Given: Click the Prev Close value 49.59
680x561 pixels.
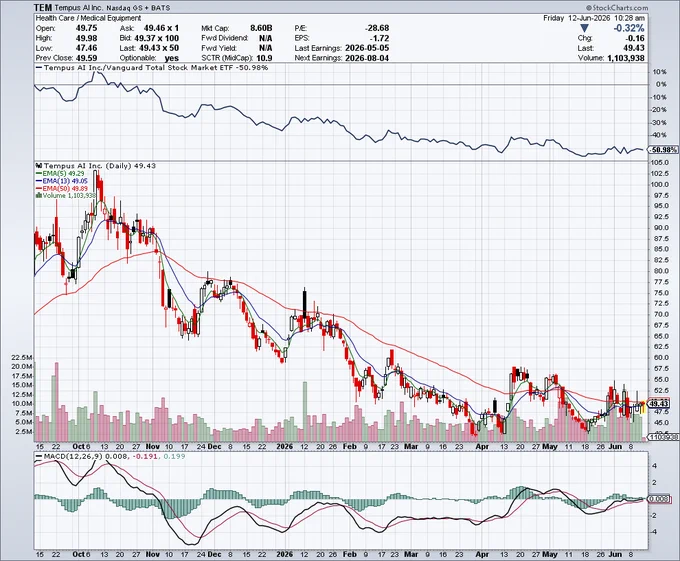Looking at the screenshot, I should coord(86,58).
